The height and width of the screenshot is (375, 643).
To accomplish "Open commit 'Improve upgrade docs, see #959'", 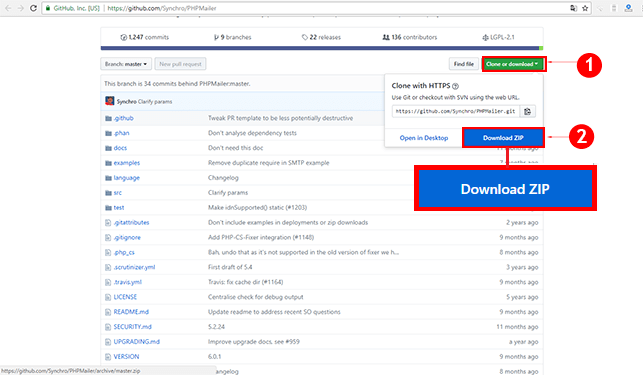I will [254, 342].
